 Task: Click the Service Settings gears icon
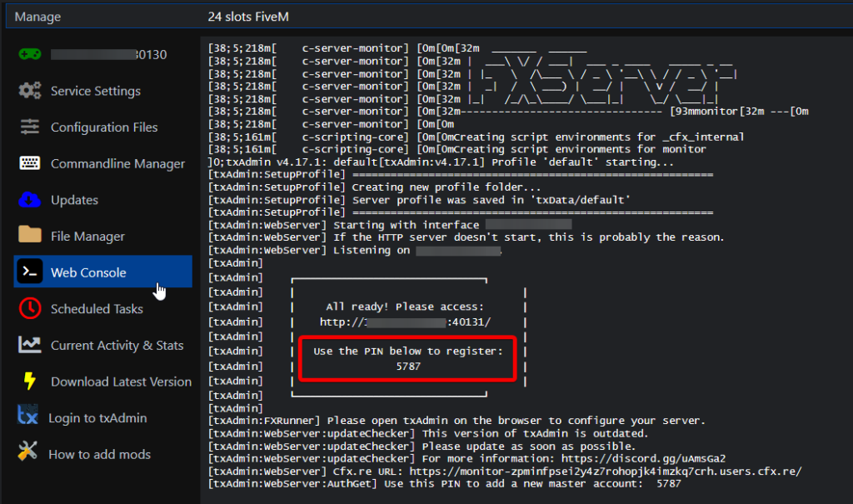pos(29,91)
